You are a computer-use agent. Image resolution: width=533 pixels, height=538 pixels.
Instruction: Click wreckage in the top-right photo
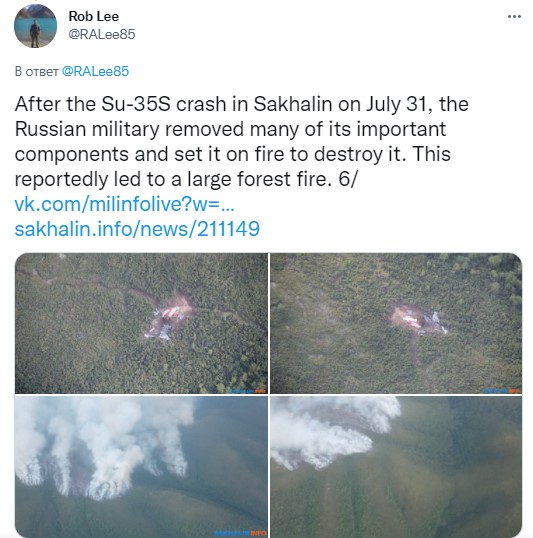pyautogui.click(x=420, y=321)
